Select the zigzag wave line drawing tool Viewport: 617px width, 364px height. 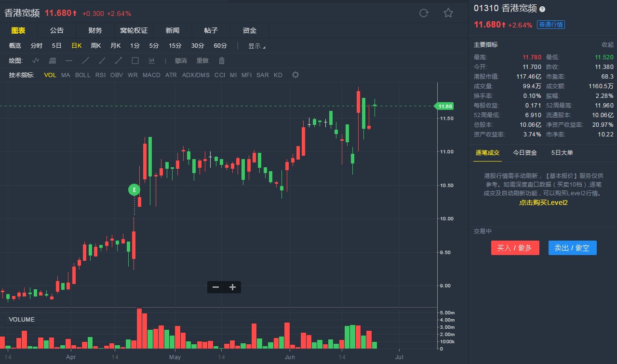pos(36,61)
